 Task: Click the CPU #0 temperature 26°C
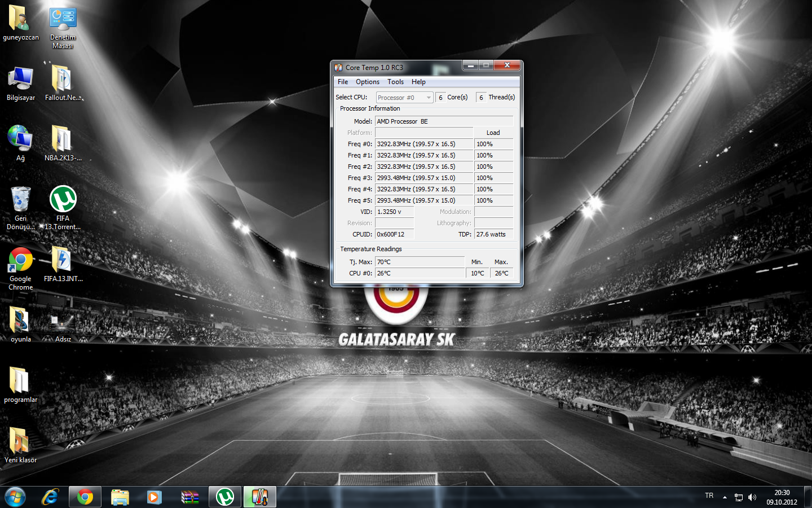(x=420, y=273)
